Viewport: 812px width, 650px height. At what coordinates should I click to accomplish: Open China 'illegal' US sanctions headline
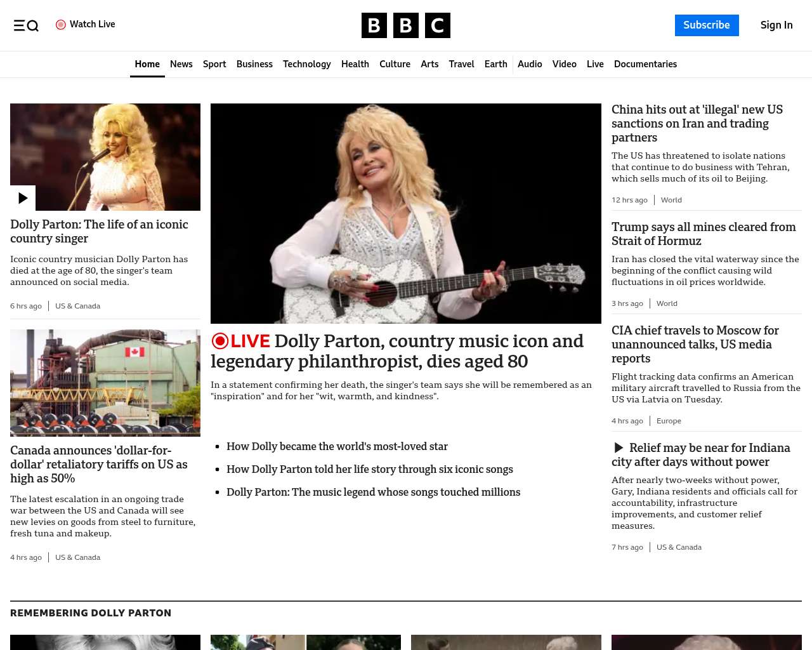coord(697,123)
